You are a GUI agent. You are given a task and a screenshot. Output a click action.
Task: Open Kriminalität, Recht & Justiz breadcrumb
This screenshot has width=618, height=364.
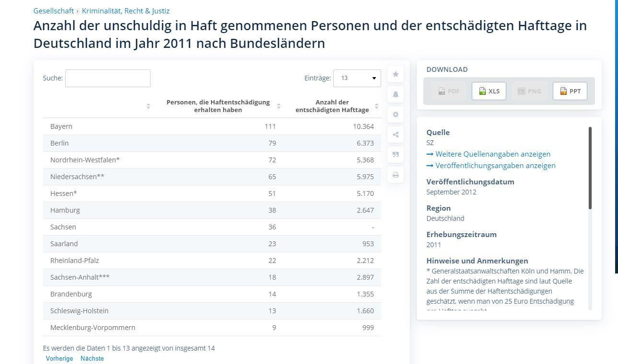[126, 11]
